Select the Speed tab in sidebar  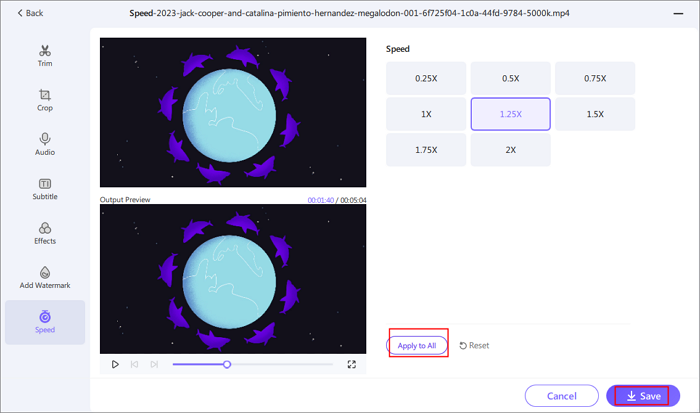tap(45, 322)
